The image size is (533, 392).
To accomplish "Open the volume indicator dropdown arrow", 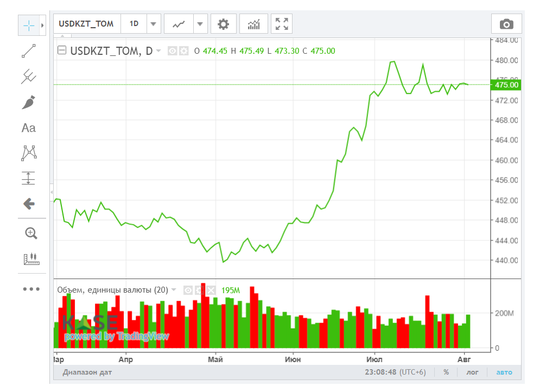I will 174,290.
